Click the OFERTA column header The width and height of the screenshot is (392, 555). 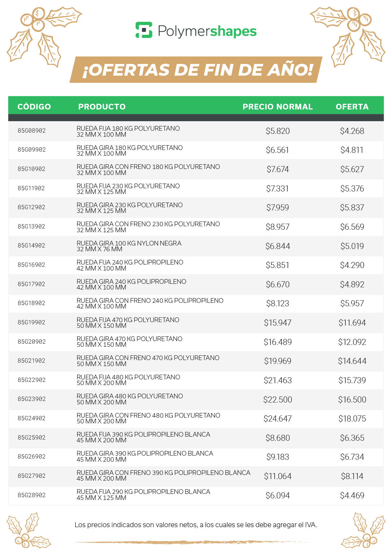click(352, 107)
